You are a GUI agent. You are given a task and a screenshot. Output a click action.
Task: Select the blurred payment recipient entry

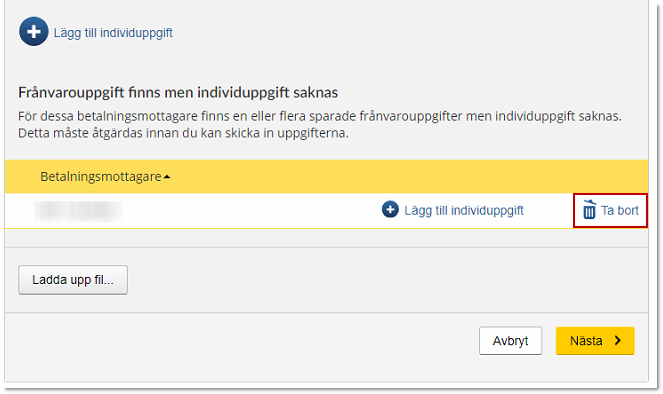(x=78, y=211)
